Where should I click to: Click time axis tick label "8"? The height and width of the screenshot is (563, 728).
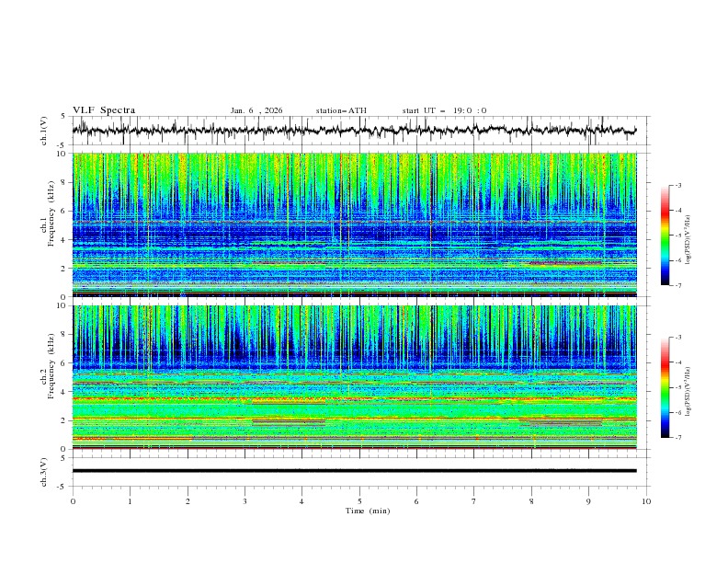click(531, 501)
